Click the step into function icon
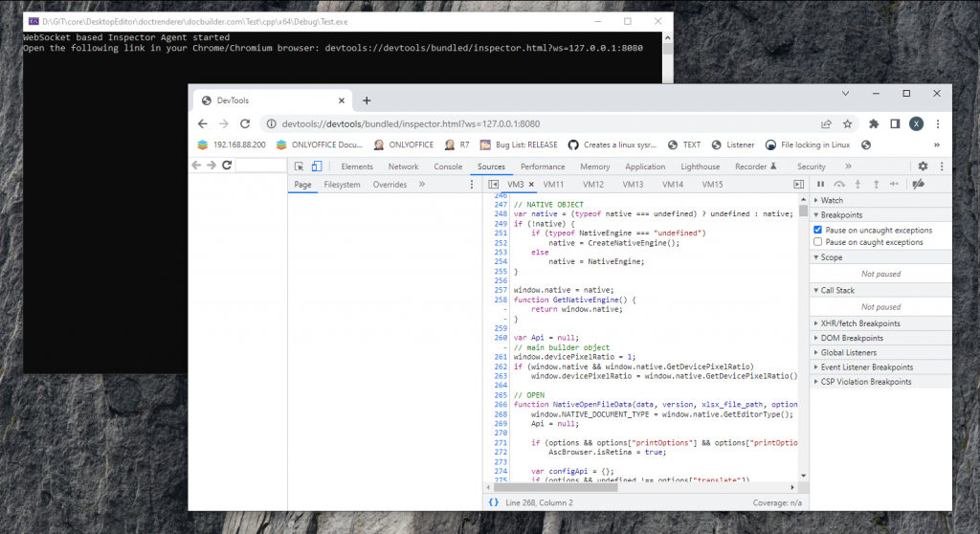980x534 pixels. pyautogui.click(x=857, y=185)
